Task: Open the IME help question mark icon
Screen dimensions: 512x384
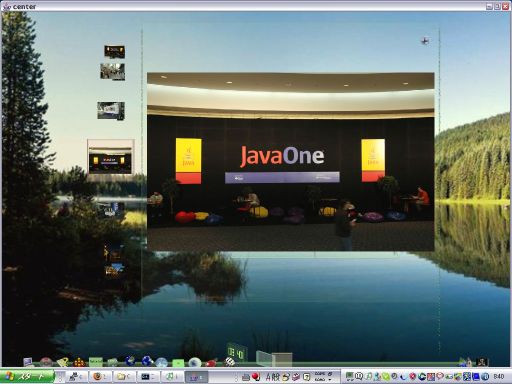Action: 306,377
